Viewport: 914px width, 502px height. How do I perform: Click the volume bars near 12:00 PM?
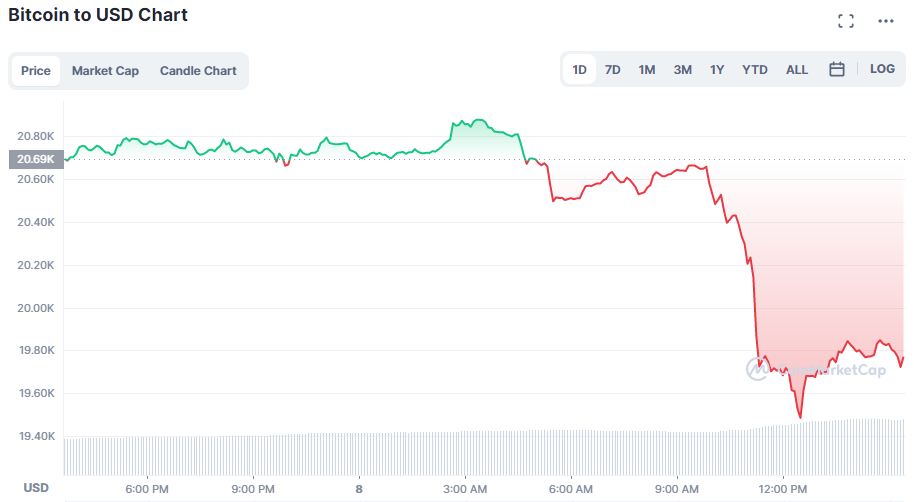pos(783,450)
